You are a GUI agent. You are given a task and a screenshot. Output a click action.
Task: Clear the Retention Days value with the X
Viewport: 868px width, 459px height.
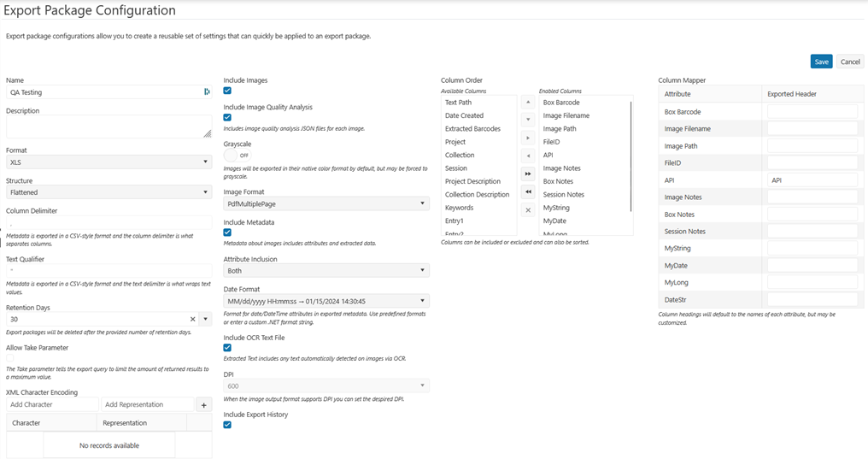[x=193, y=319]
